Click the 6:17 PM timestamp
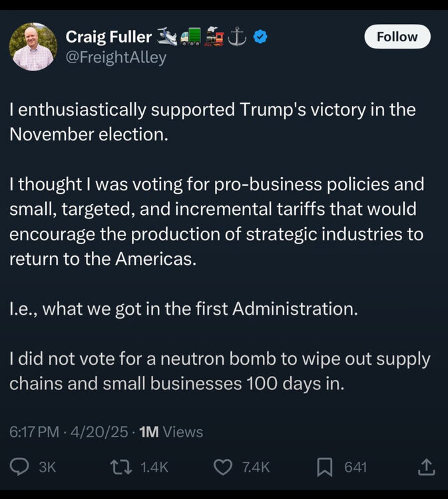Image resolution: width=448 pixels, height=499 pixels. [34, 432]
